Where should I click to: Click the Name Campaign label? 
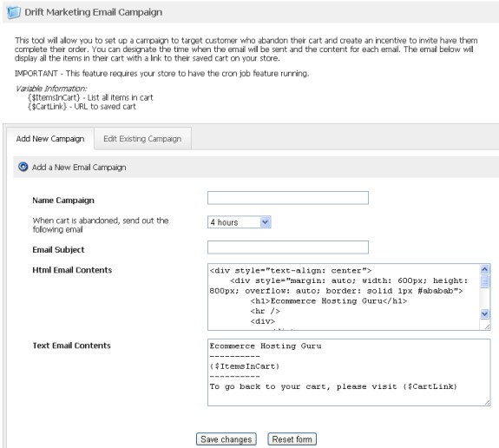pos(63,201)
